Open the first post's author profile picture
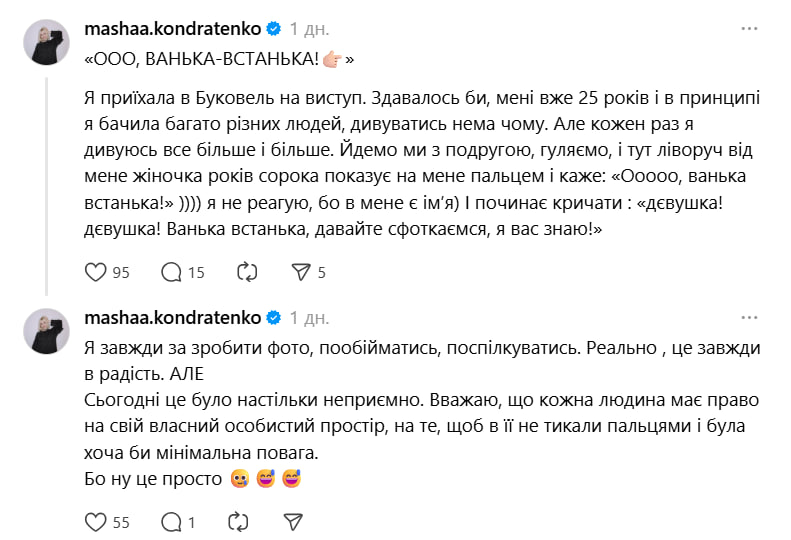This screenshot has height=540, width=791. pyautogui.click(x=47, y=43)
